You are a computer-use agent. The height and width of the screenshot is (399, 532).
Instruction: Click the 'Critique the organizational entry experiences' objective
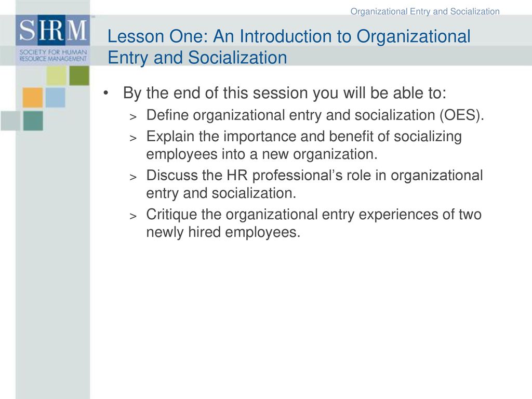(x=314, y=223)
